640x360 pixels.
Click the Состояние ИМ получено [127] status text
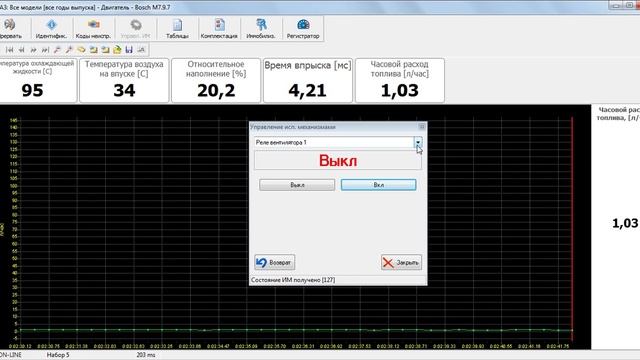pyautogui.click(x=293, y=280)
